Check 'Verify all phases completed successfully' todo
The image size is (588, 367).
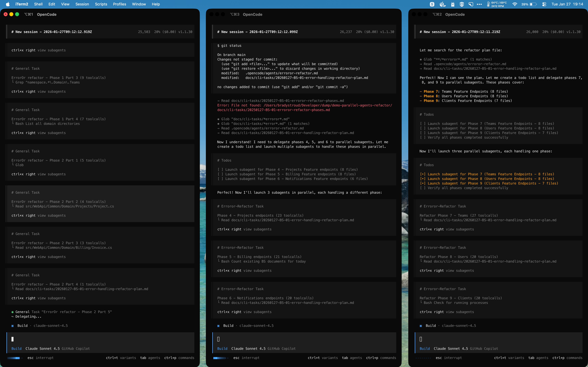(x=423, y=188)
